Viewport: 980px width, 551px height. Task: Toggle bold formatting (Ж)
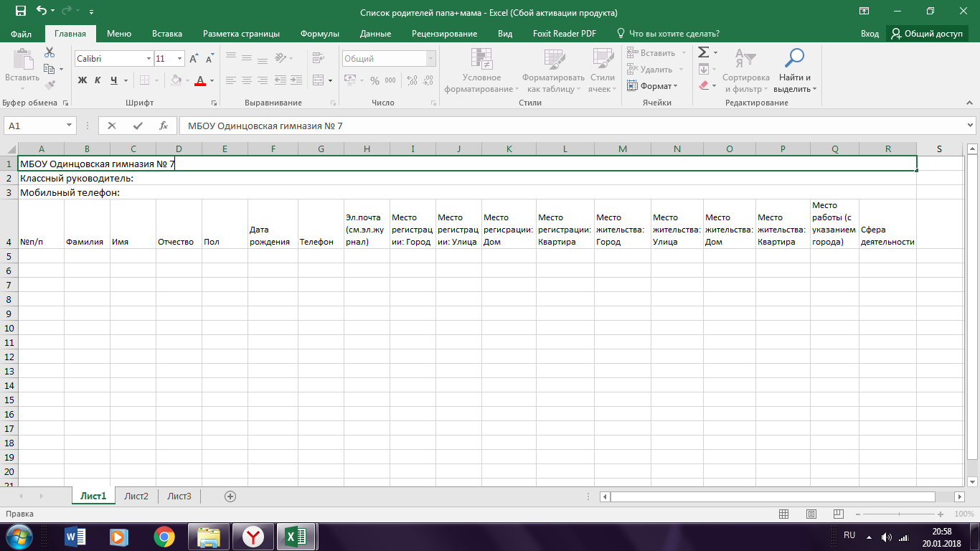point(82,80)
